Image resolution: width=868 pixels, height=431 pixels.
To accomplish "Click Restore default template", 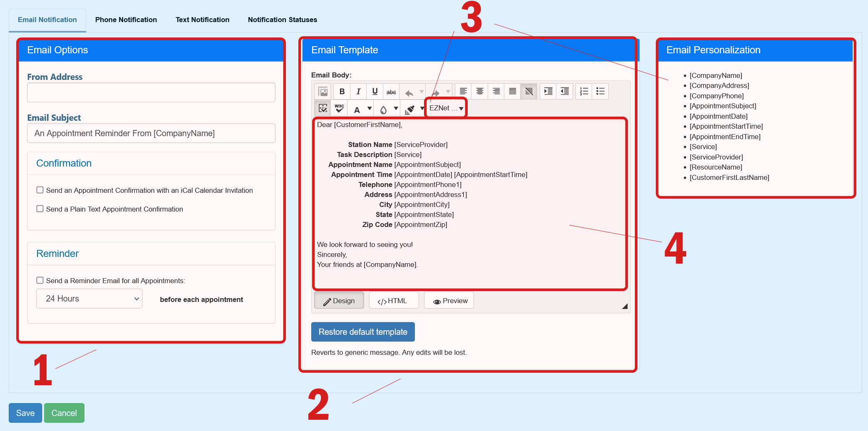I will (x=362, y=332).
